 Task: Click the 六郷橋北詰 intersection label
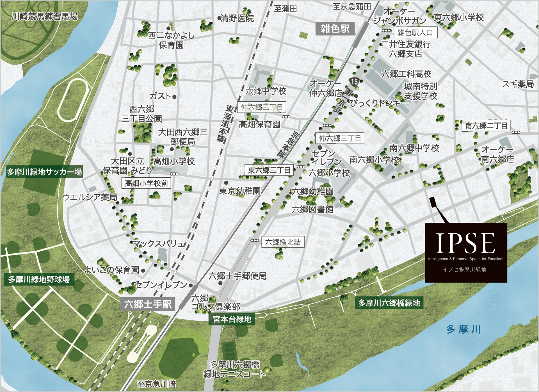pos(283,242)
